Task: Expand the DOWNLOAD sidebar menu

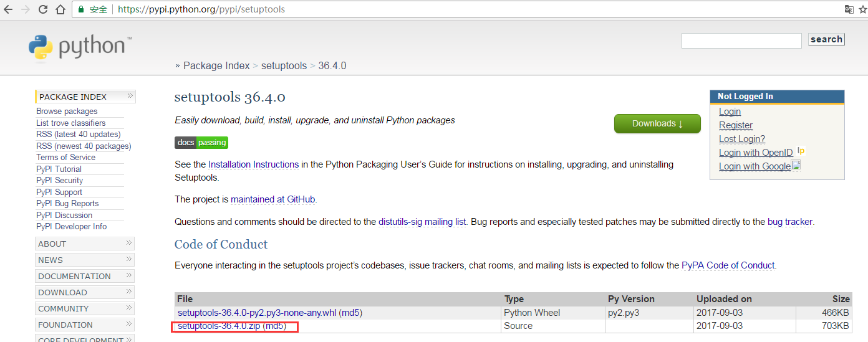Action: point(85,292)
